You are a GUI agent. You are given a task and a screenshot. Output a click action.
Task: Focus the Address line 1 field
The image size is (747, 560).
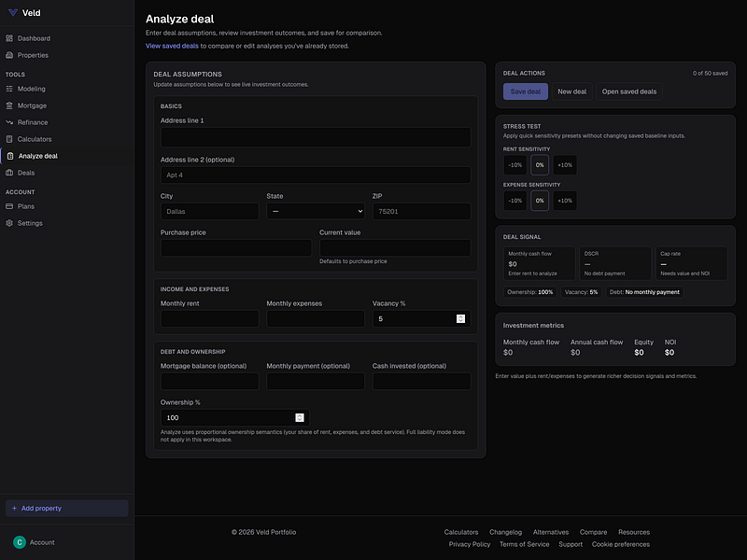316,137
